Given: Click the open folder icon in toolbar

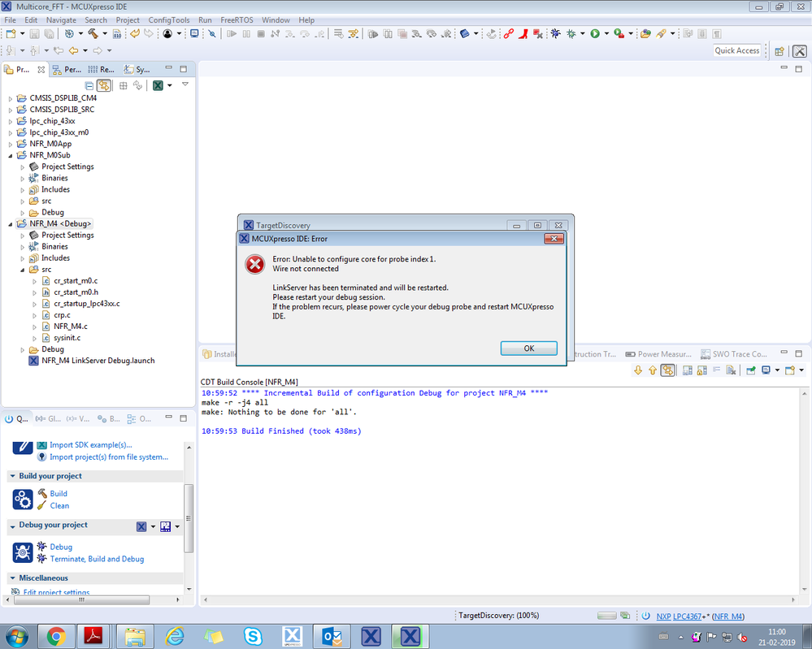Looking at the screenshot, I should [645, 33].
